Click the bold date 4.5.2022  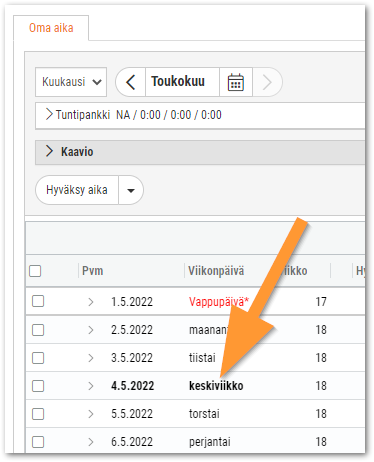pyautogui.click(x=132, y=386)
